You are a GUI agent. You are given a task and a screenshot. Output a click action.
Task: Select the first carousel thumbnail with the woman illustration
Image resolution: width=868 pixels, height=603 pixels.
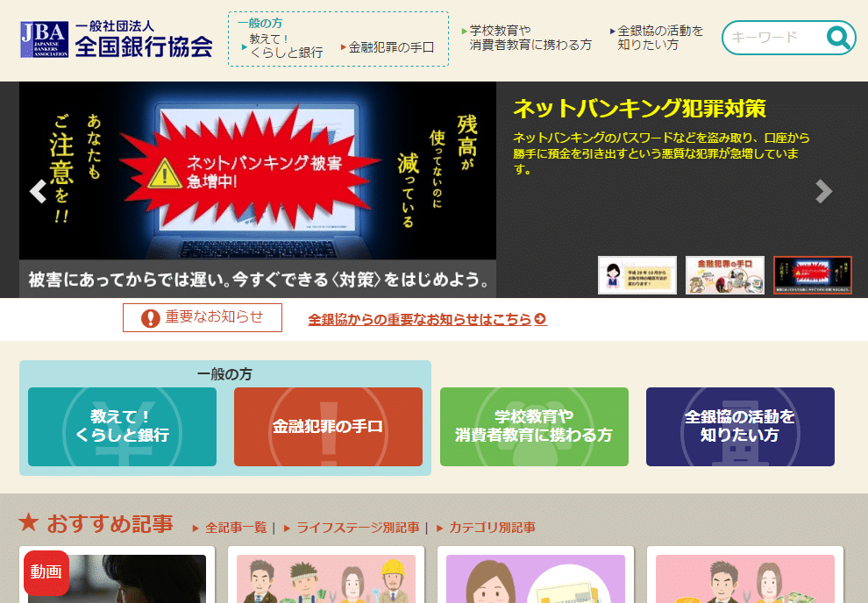point(637,275)
